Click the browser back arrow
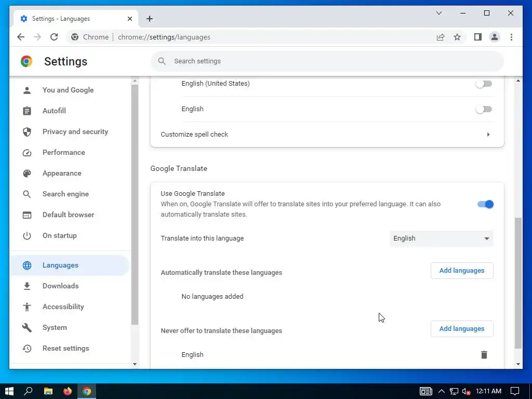This screenshot has width=532, height=399. [21, 37]
